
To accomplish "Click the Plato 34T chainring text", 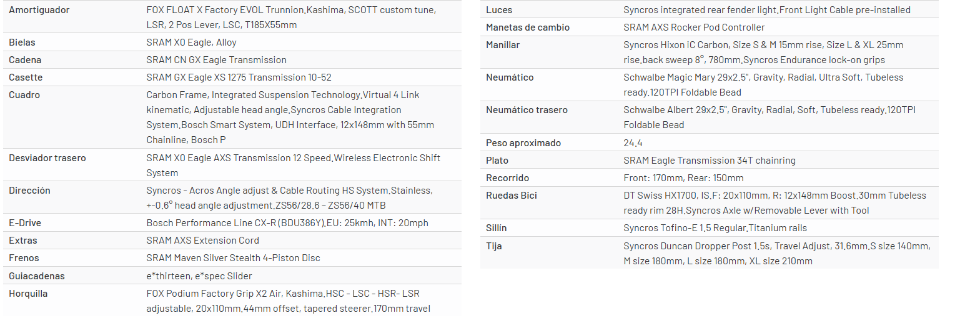I will click(x=710, y=161).
